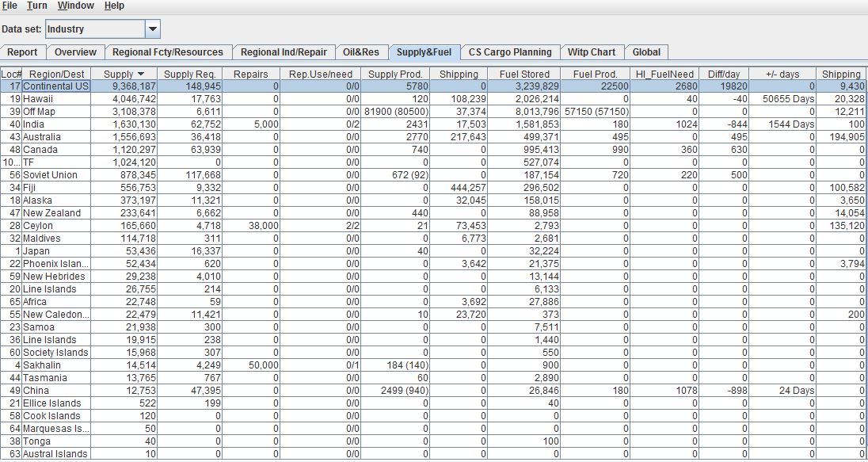Open the Regional Fcty/Resources tab
Image resolution: width=868 pixels, height=462 pixels.
(168, 52)
